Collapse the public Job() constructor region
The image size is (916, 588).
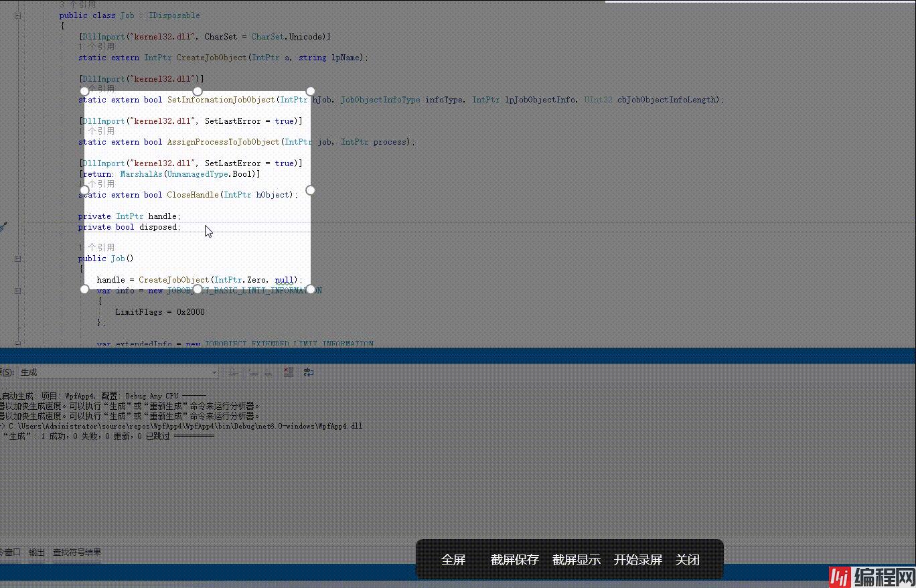coord(18,259)
